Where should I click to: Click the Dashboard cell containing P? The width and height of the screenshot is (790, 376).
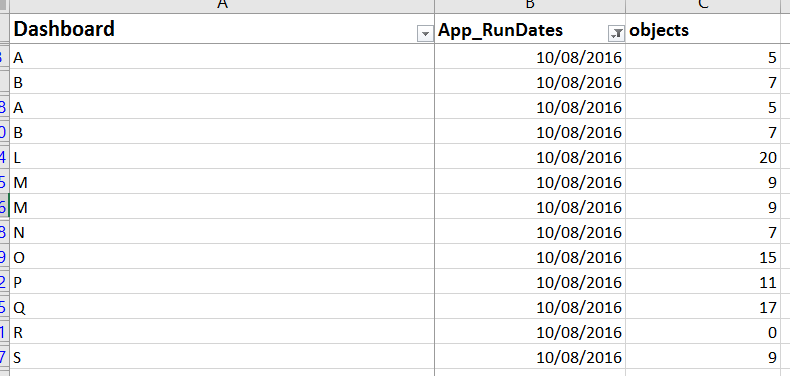point(222,282)
